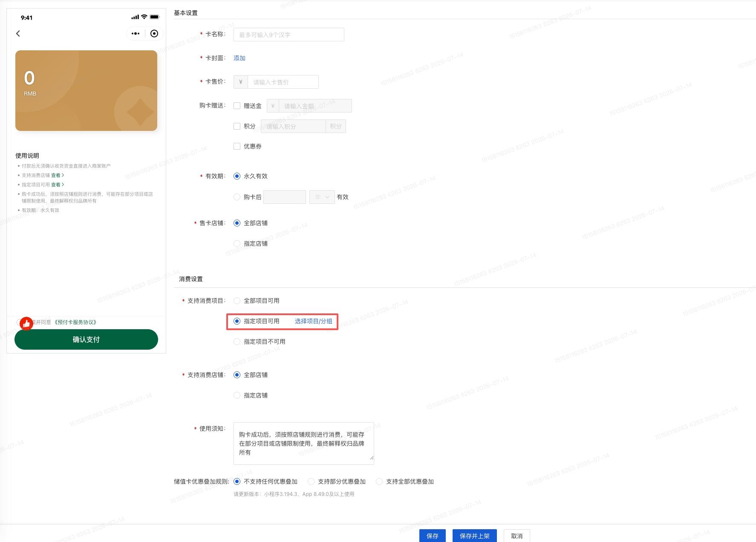The height and width of the screenshot is (542, 756).
Task: Open 查看 arrow next to 支持消费店铺
Action: tap(58, 175)
